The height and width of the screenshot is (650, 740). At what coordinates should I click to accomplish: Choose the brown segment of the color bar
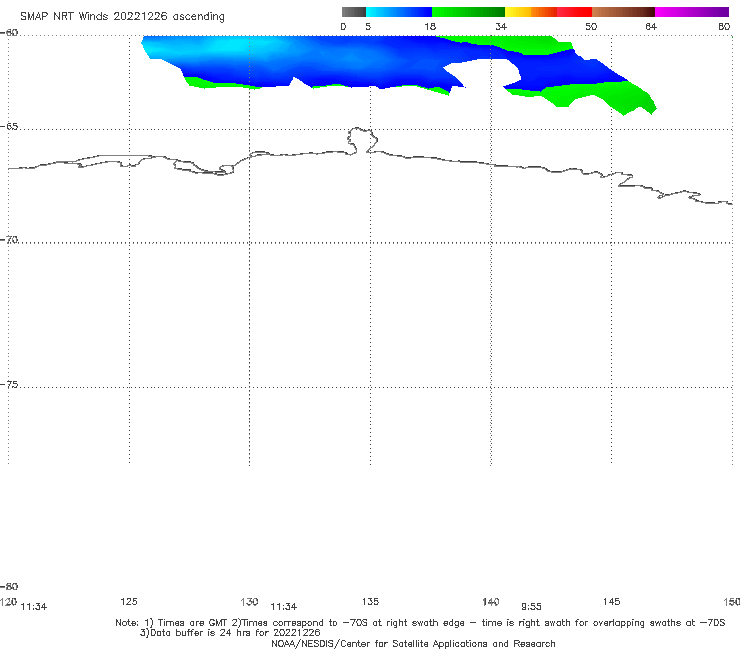(623, 12)
